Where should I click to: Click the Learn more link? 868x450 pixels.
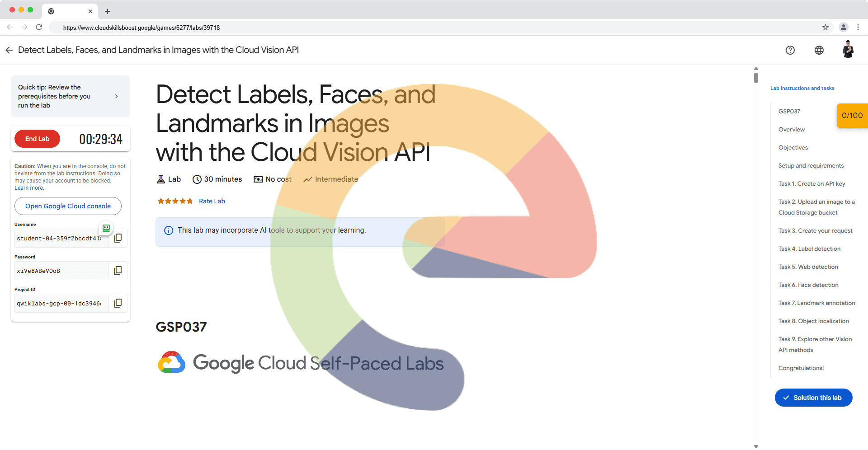[x=29, y=188]
